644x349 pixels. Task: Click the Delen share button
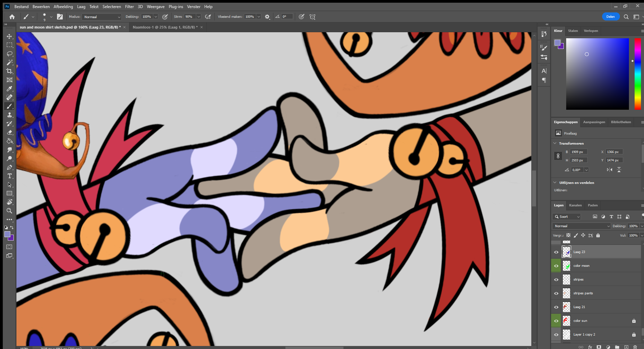[610, 17]
